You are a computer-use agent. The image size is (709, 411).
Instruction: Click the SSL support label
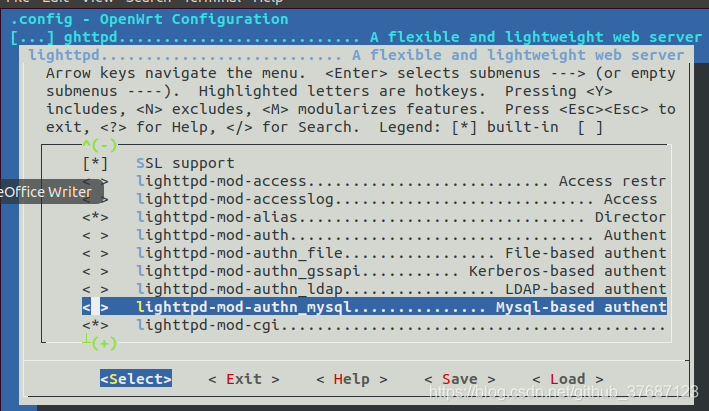[x=185, y=163]
